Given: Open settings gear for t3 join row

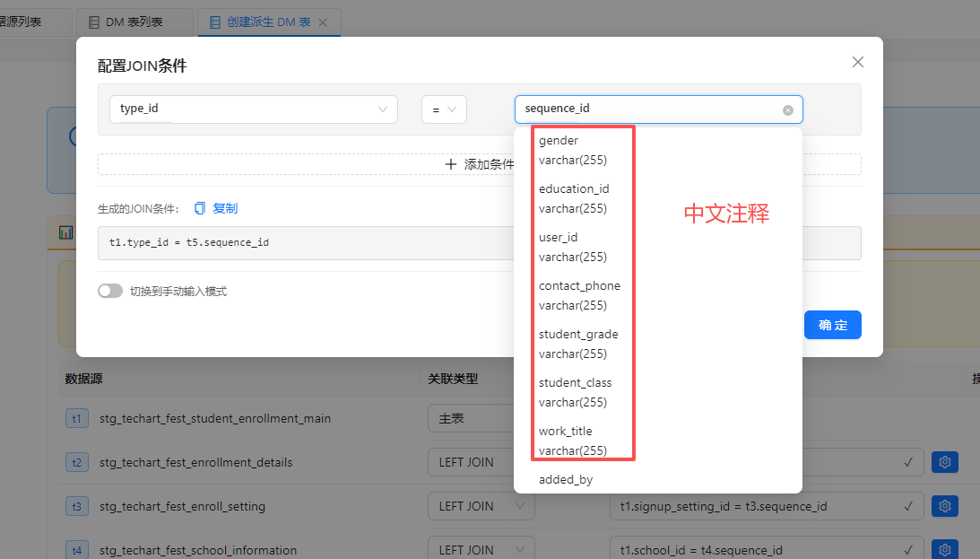Looking at the screenshot, I should tap(944, 506).
